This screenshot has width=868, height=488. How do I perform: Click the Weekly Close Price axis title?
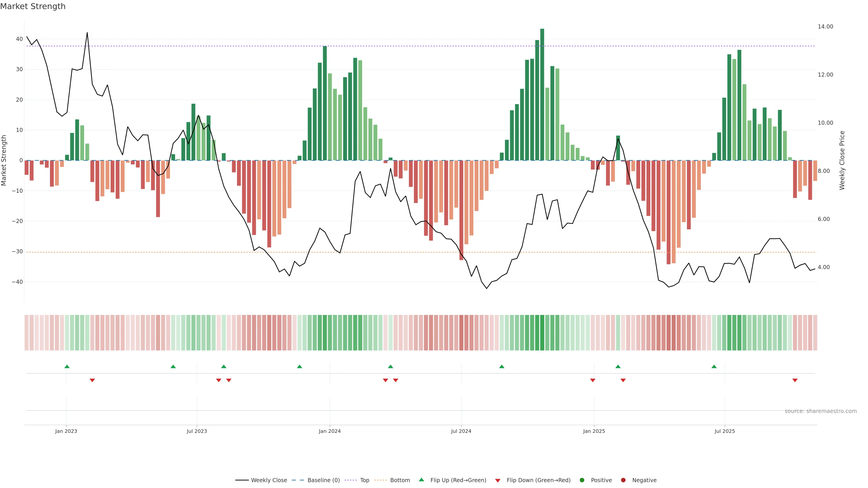842,160
